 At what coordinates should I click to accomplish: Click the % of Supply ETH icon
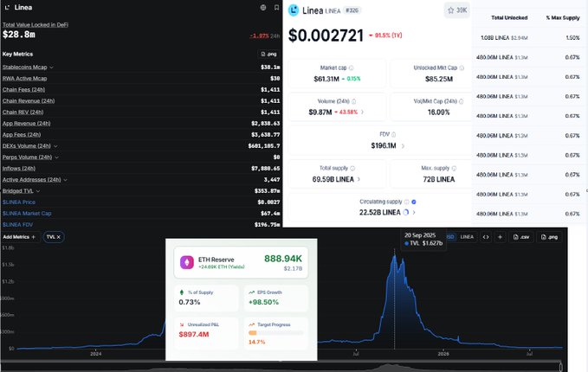point(182,292)
